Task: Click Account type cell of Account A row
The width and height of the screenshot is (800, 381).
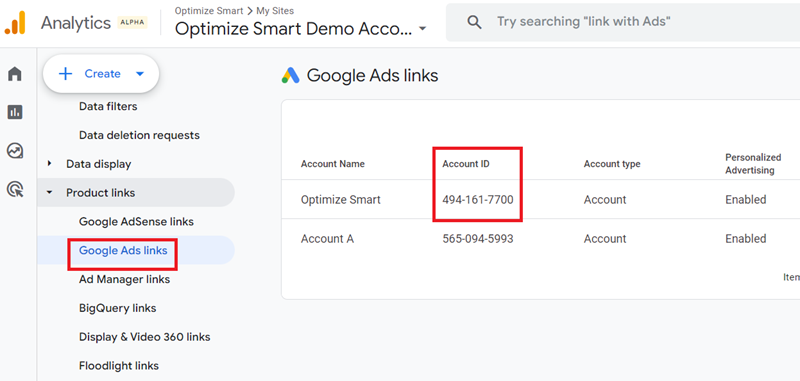Action: 605,239
